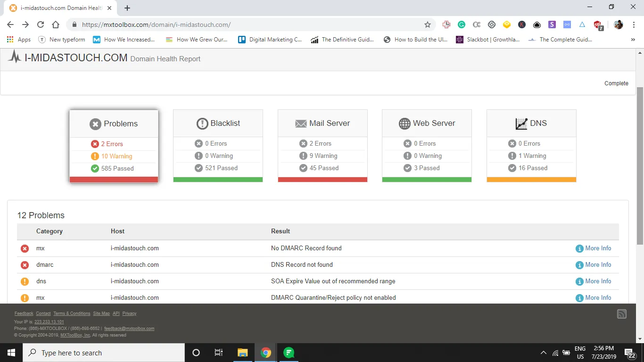This screenshot has height=362, width=644.
Task: Click orange warning icon on dns row
Action: coord(25,281)
